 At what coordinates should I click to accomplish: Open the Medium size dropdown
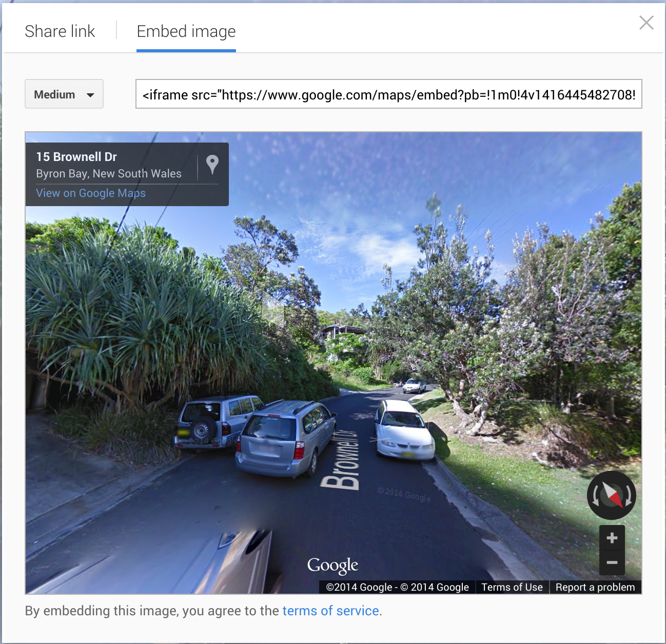64,94
